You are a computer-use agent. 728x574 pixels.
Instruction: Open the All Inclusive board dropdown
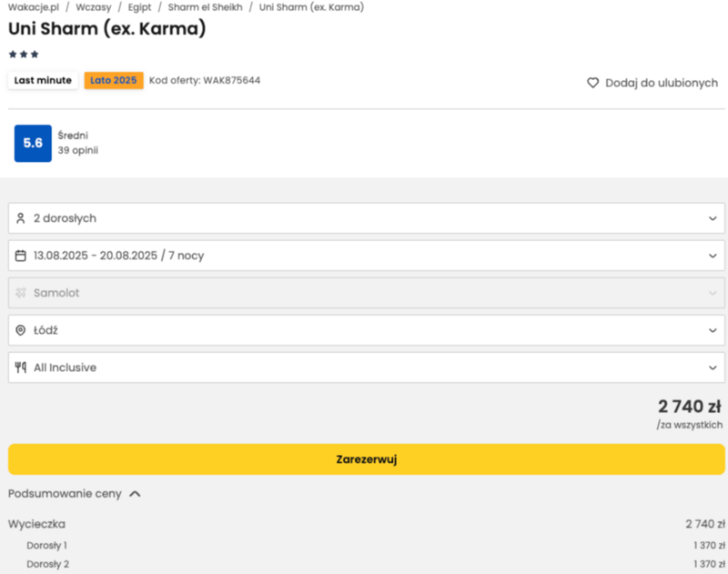(367, 368)
